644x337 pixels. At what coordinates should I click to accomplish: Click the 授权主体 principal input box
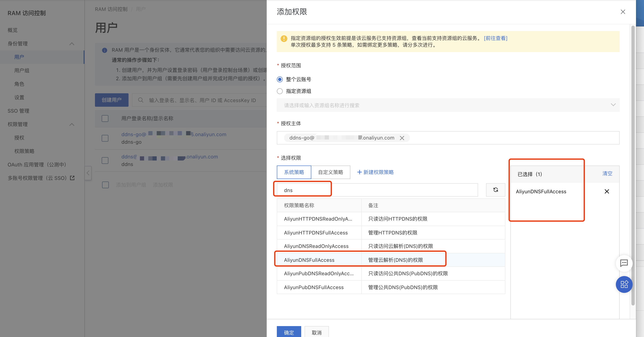(x=448, y=138)
